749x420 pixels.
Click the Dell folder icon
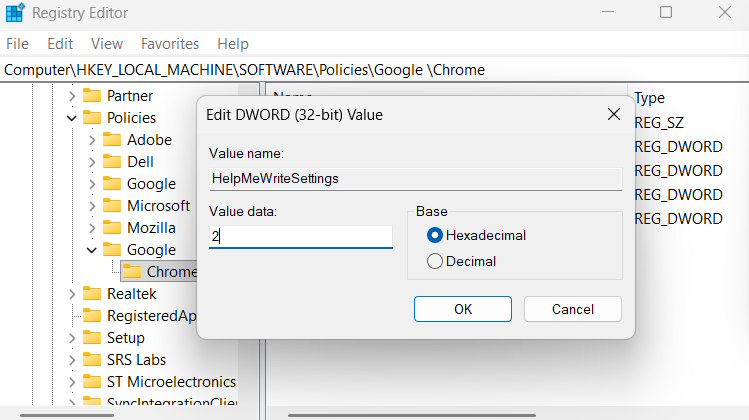111,162
